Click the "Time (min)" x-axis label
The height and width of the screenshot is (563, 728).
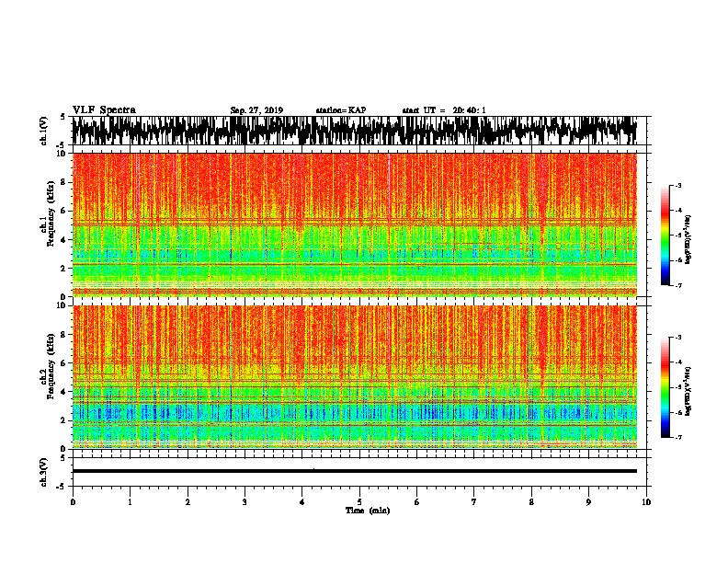pyautogui.click(x=368, y=511)
